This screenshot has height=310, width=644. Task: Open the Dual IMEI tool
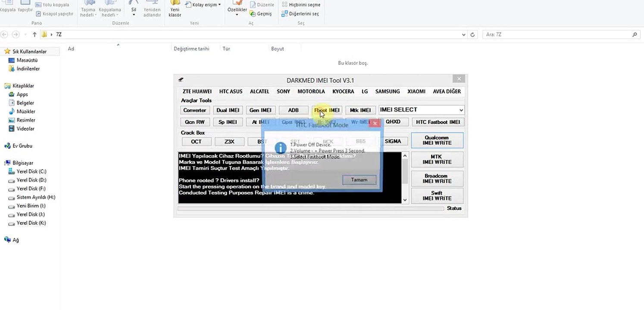pos(228,110)
